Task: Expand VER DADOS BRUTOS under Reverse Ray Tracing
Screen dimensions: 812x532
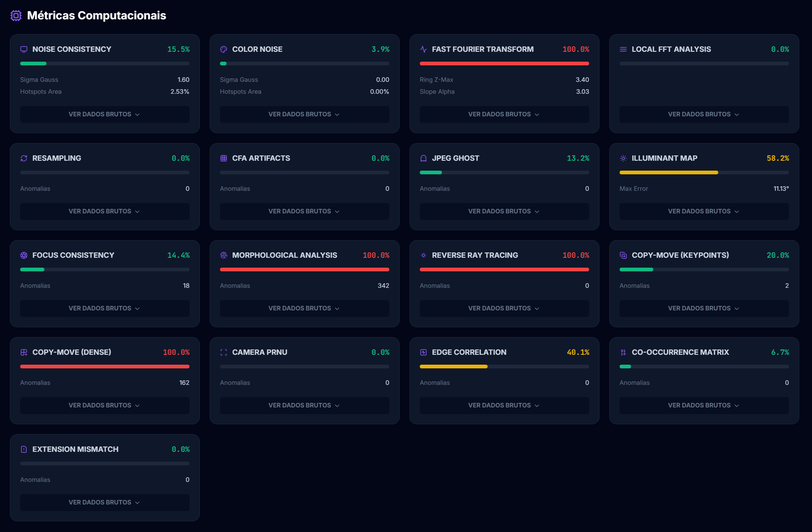Action: coord(504,308)
